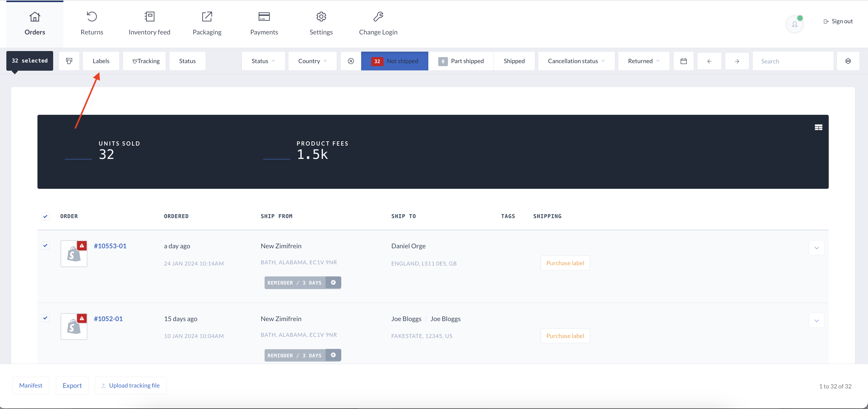Focus the Search input field
The height and width of the screenshot is (409, 868).
click(793, 61)
